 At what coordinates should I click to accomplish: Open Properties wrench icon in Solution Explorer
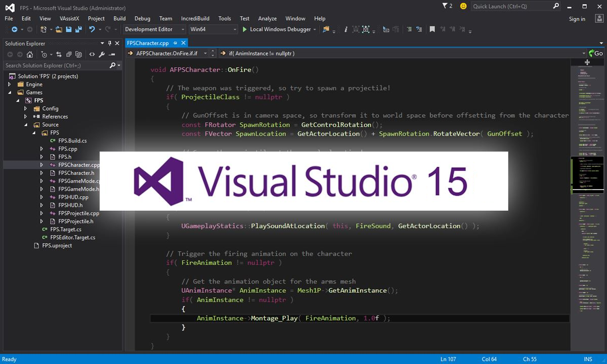[x=102, y=55]
